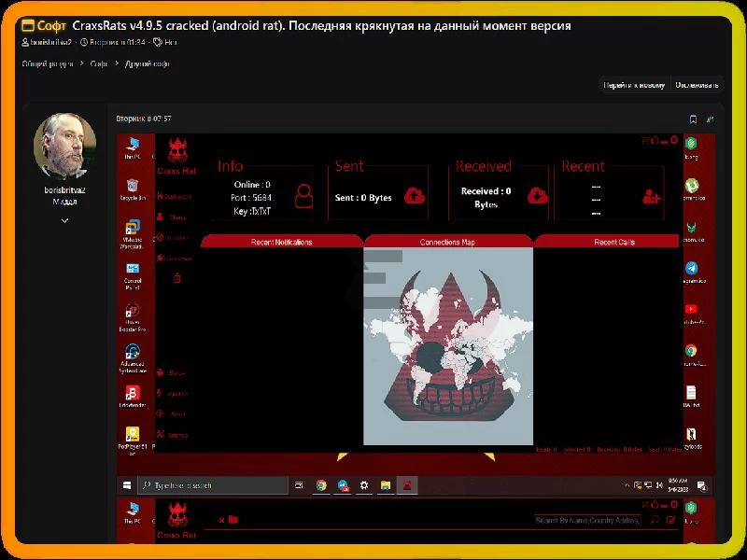
Task: Click the Craxs Rat crowned skull logo
Action: [177, 150]
